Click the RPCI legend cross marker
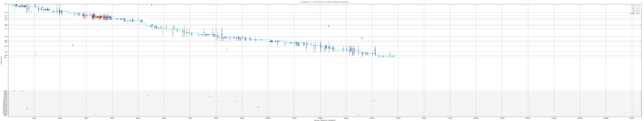The height and width of the screenshot is (121, 644). (x=638, y=10)
